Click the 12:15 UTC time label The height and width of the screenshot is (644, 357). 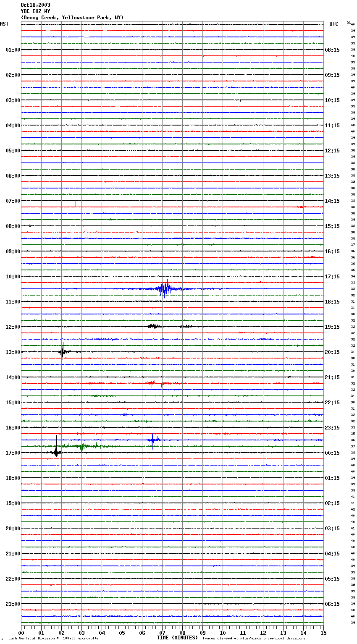[x=332, y=151]
